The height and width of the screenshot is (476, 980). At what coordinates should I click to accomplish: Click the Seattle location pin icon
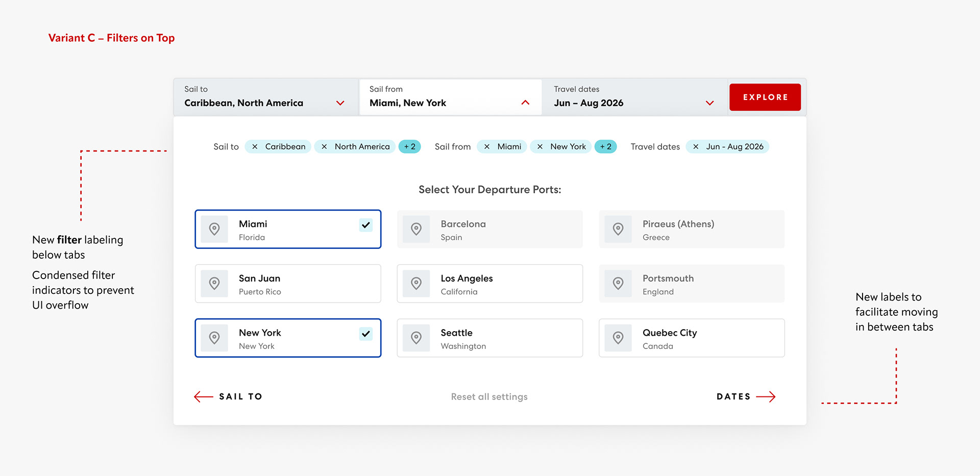(416, 338)
